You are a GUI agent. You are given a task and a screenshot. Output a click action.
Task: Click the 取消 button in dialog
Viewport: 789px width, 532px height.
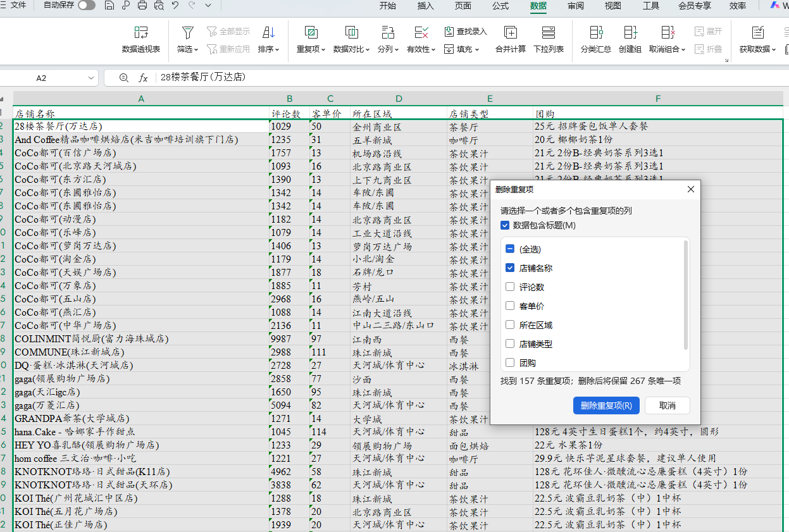(x=668, y=405)
